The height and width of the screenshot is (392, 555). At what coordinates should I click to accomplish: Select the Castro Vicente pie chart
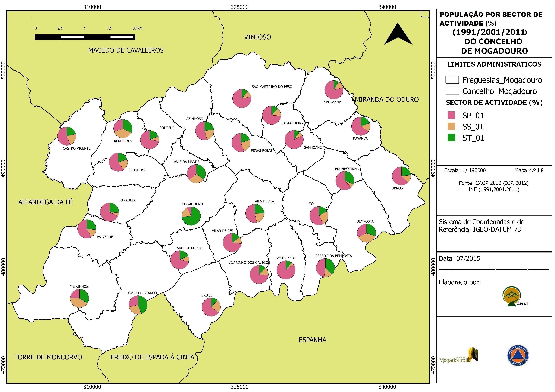(x=67, y=136)
